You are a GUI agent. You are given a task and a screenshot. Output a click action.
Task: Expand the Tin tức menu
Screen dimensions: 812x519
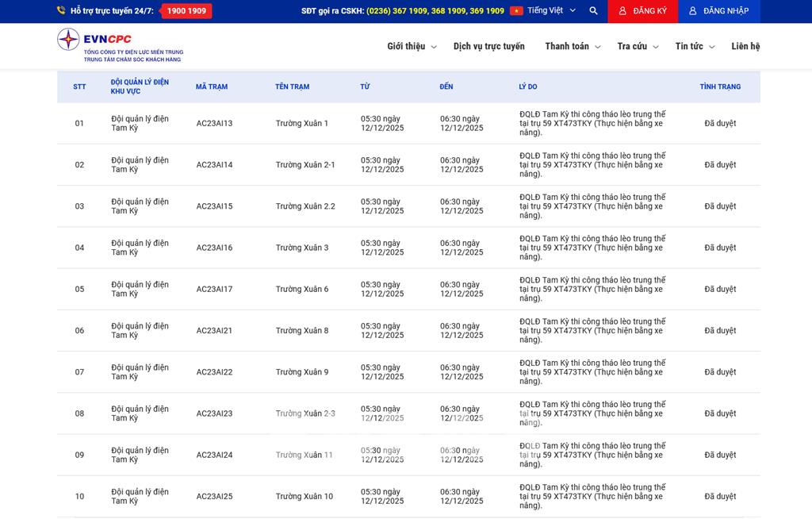tap(695, 47)
